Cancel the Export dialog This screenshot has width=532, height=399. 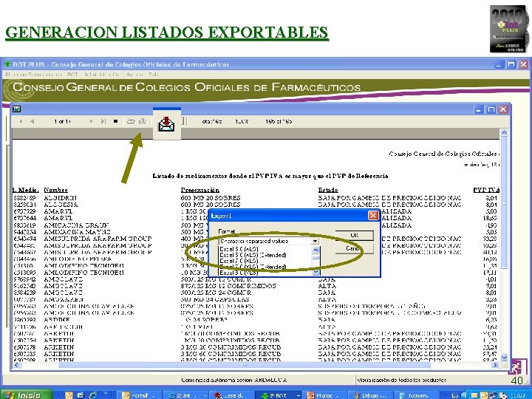coord(354,249)
